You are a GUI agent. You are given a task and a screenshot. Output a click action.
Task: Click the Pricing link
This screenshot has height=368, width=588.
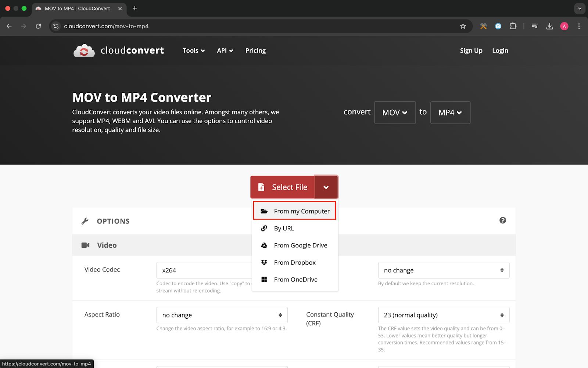coord(255,51)
